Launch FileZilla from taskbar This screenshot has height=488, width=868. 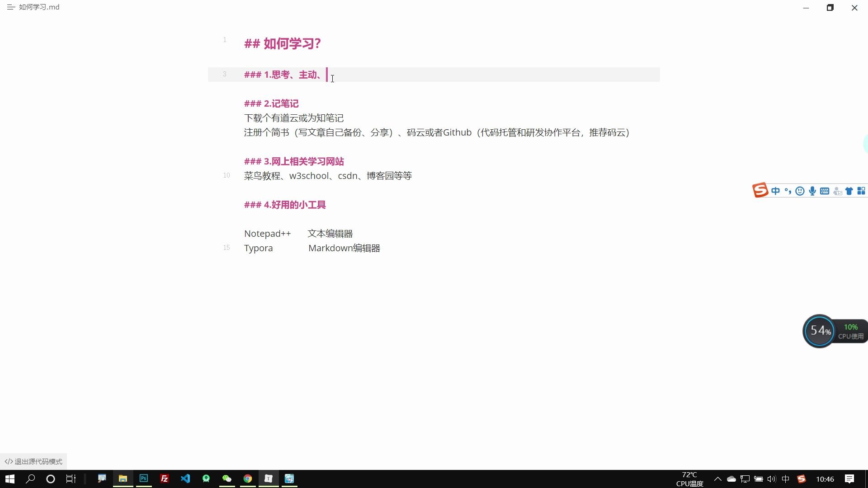[x=165, y=479]
